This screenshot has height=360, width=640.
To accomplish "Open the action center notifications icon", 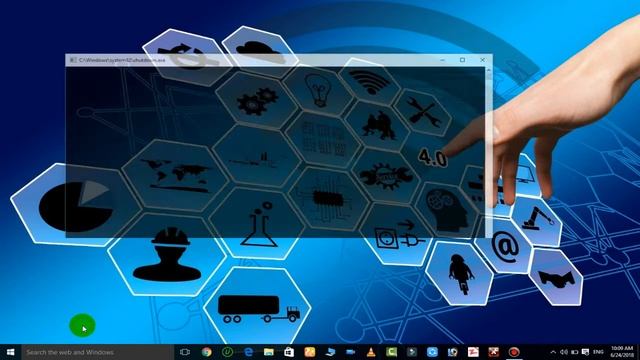I will click(585, 352).
